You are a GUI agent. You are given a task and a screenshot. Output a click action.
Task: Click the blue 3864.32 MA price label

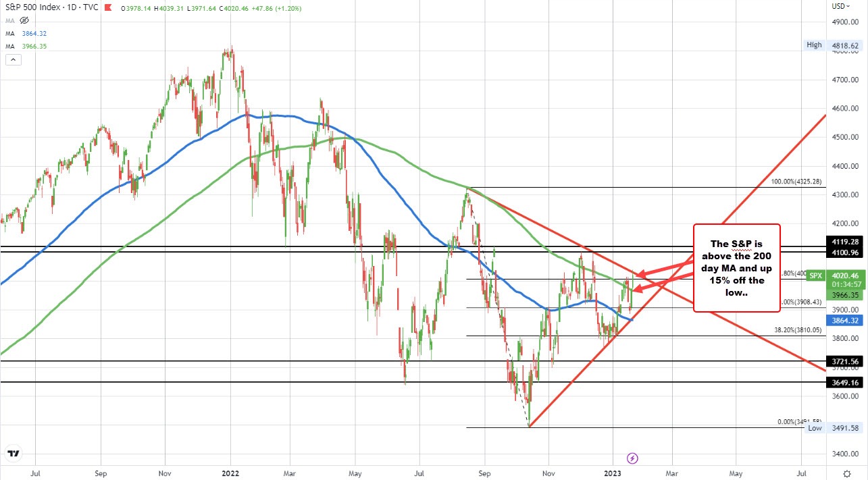[x=844, y=321]
